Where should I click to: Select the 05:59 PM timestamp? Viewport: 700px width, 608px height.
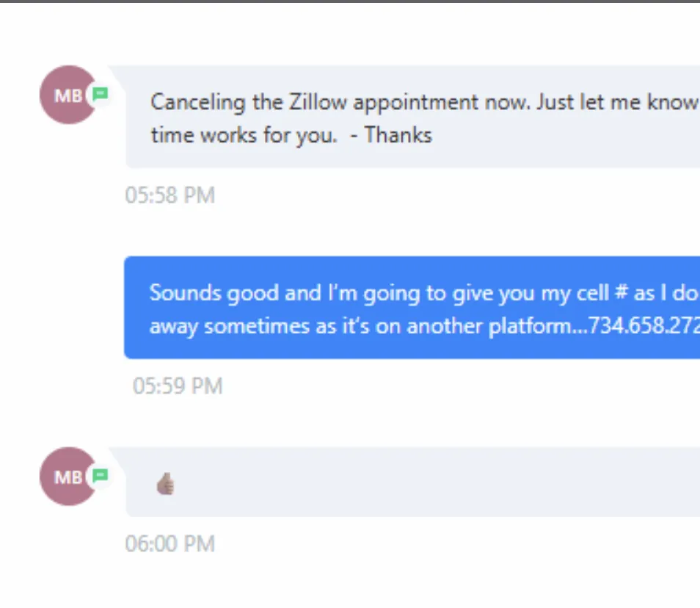178,386
